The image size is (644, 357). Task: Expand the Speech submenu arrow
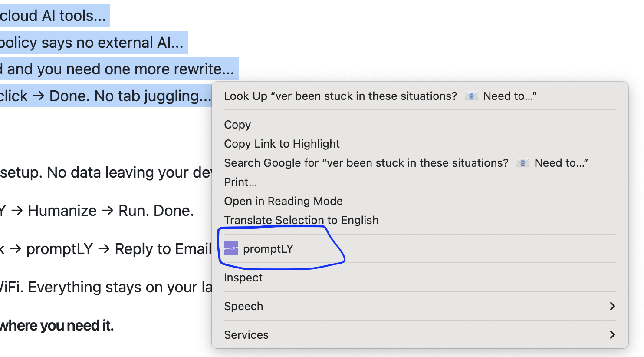[612, 306]
